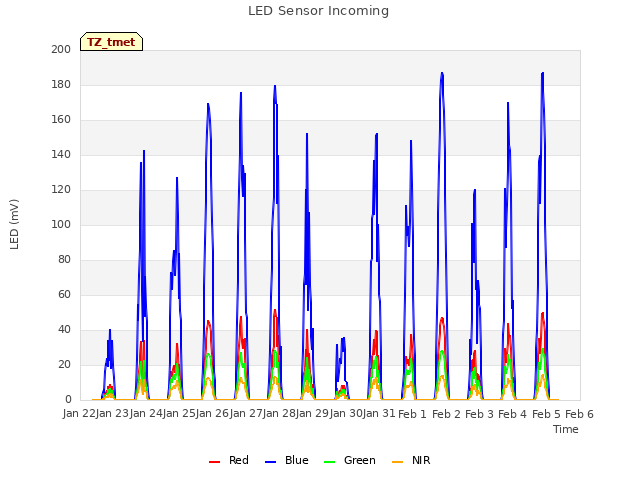Click the 0 y-axis tick label
The height and width of the screenshot is (480, 640).
point(68,400)
